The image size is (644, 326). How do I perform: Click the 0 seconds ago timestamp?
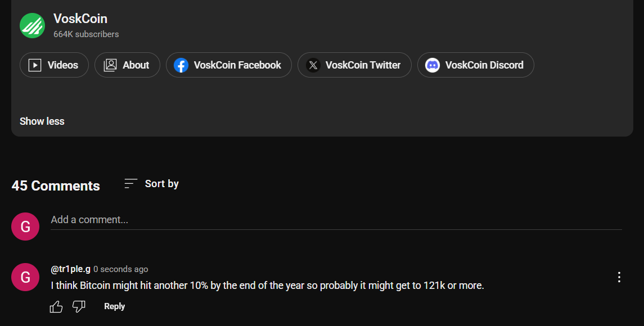(121, 269)
